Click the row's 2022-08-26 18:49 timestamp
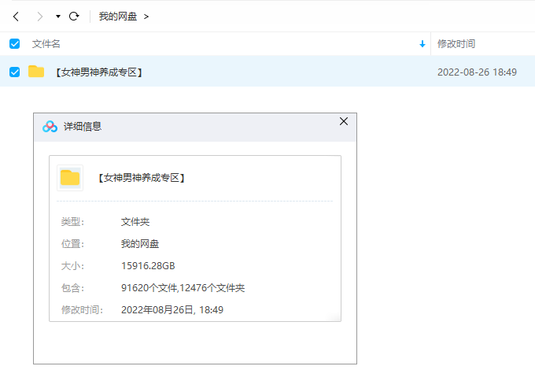 pos(477,72)
